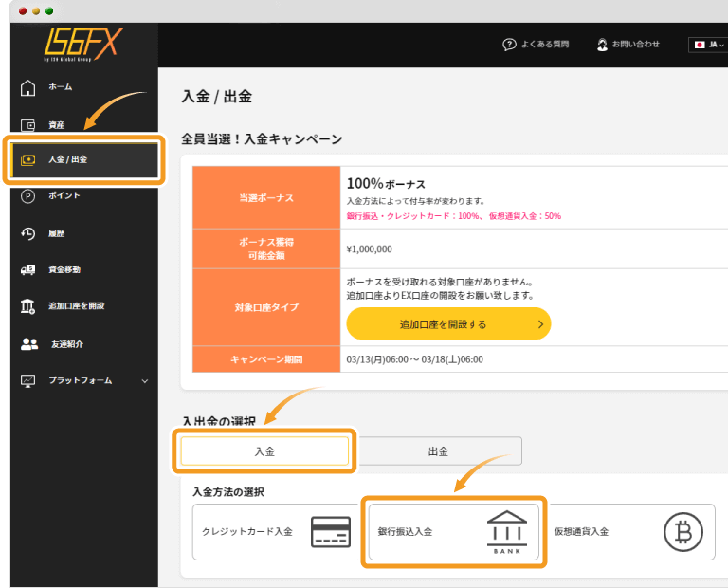Choose 仮想通貨入金 method
Image resolution: width=728 pixels, height=588 pixels.
pyautogui.click(x=631, y=532)
